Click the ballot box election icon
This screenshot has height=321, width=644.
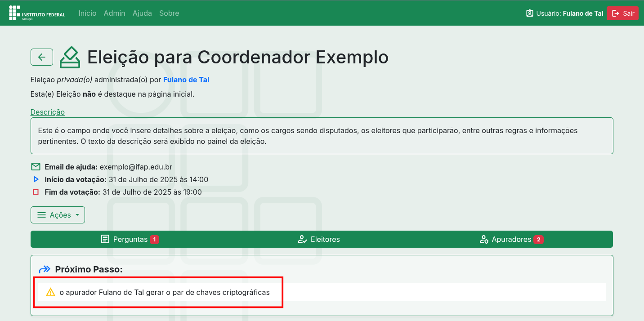(70, 58)
